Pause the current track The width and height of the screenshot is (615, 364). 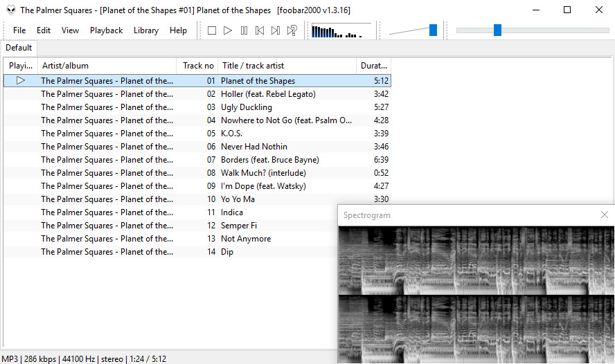[x=244, y=30]
